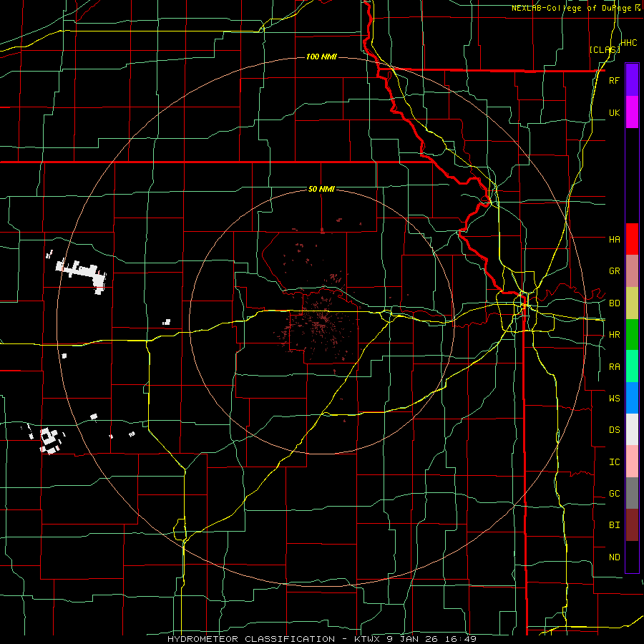Click the HA legend label
Viewport: 644px width, 644px height.
[614, 239]
